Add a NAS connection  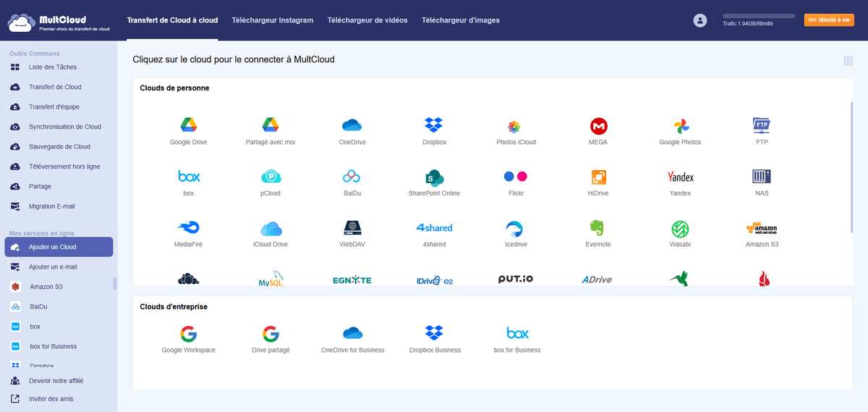pos(762,177)
